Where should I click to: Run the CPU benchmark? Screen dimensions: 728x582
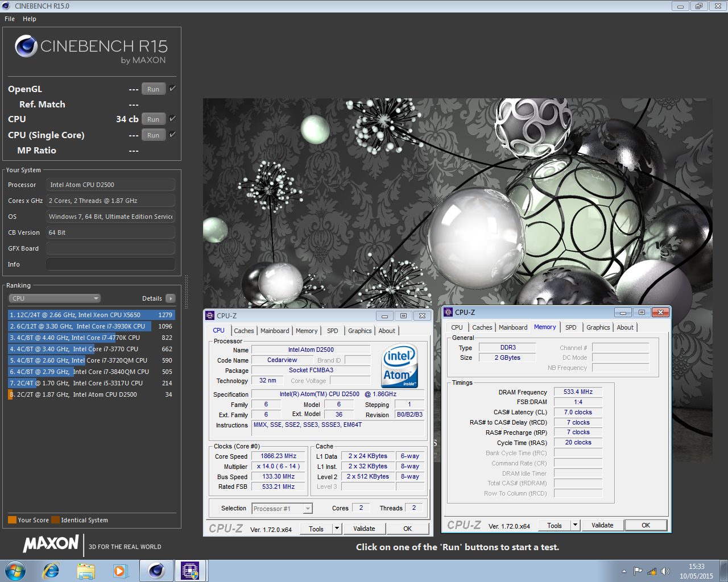click(154, 119)
